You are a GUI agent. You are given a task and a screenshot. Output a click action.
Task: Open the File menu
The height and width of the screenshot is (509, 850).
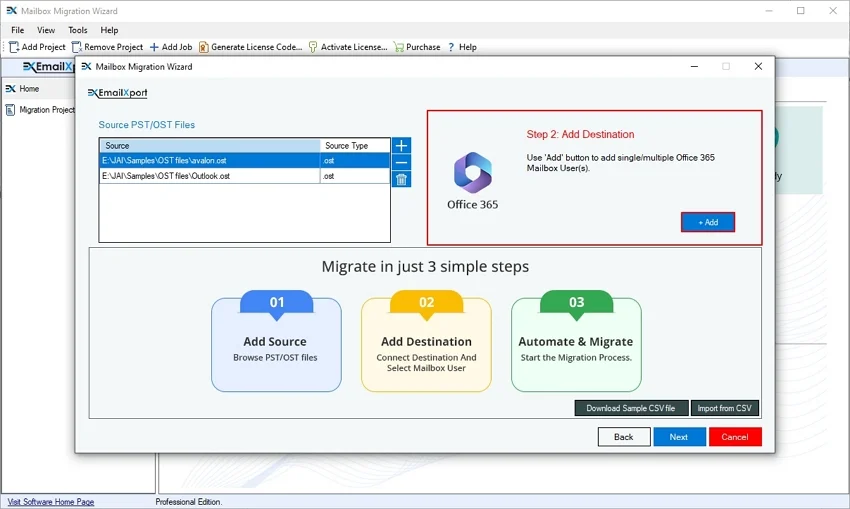[x=18, y=31]
